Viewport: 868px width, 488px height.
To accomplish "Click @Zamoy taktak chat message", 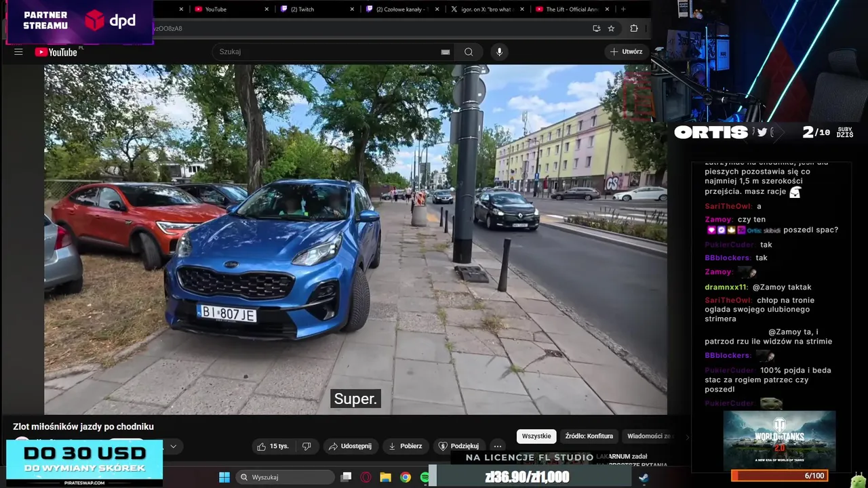I will pos(782,287).
